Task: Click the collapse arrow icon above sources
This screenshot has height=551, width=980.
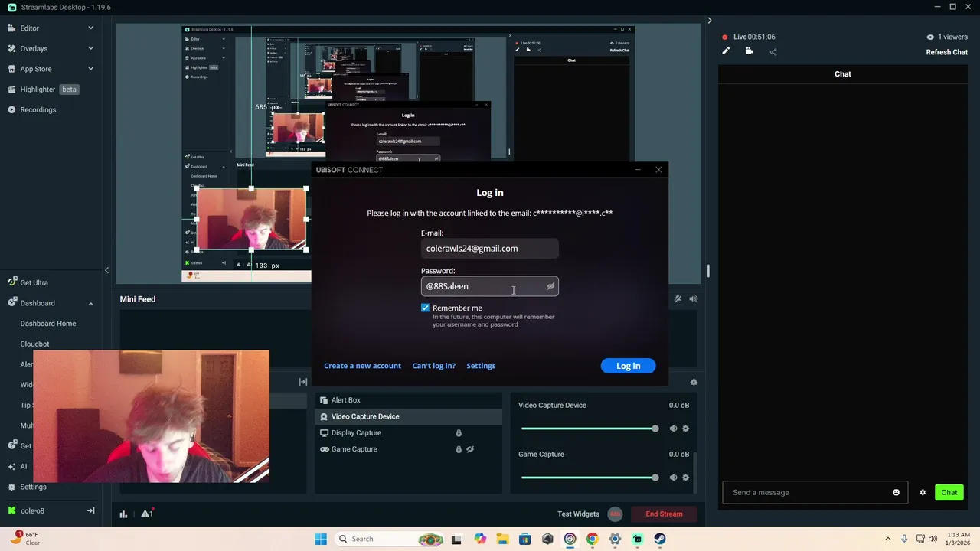Action: [x=303, y=382]
